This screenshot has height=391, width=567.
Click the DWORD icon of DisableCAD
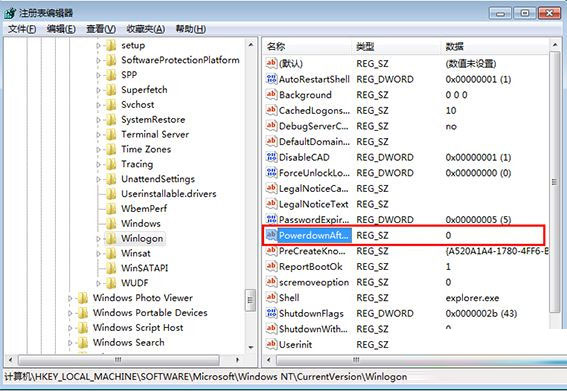tap(271, 157)
